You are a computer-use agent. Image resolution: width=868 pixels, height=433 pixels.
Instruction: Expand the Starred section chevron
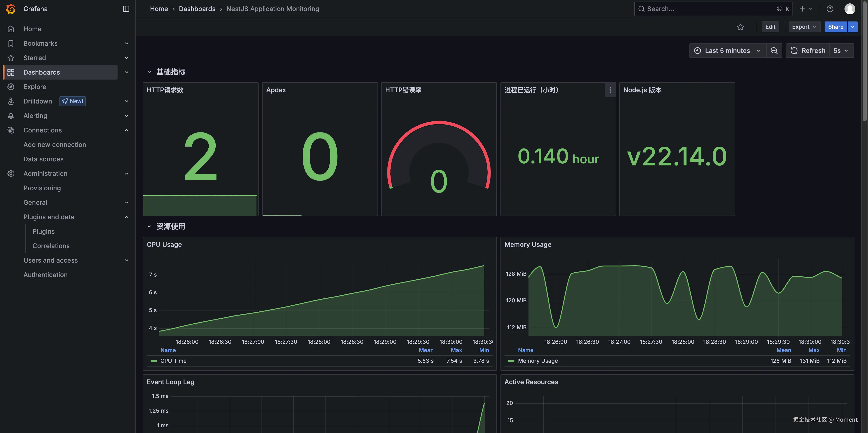[126, 58]
